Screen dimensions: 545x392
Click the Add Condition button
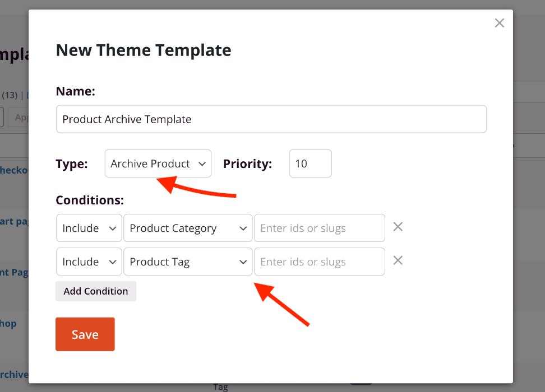click(x=96, y=291)
